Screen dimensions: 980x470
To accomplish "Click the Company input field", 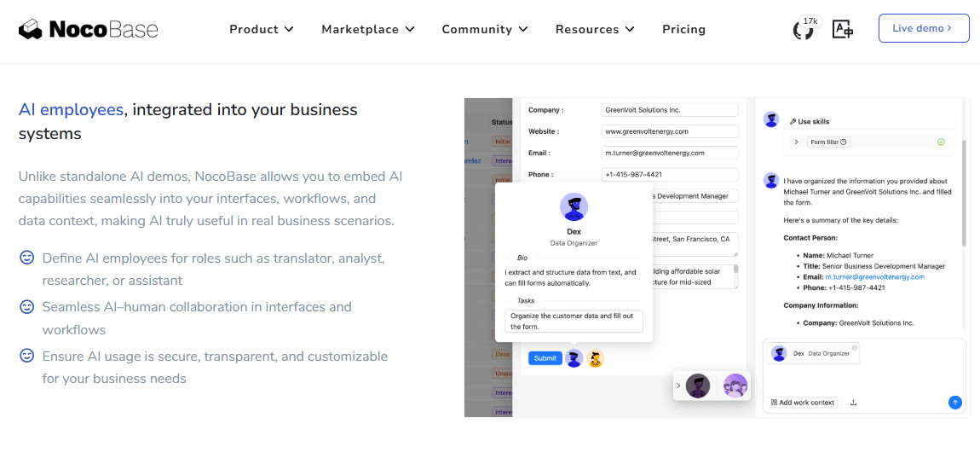I will click(669, 110).
